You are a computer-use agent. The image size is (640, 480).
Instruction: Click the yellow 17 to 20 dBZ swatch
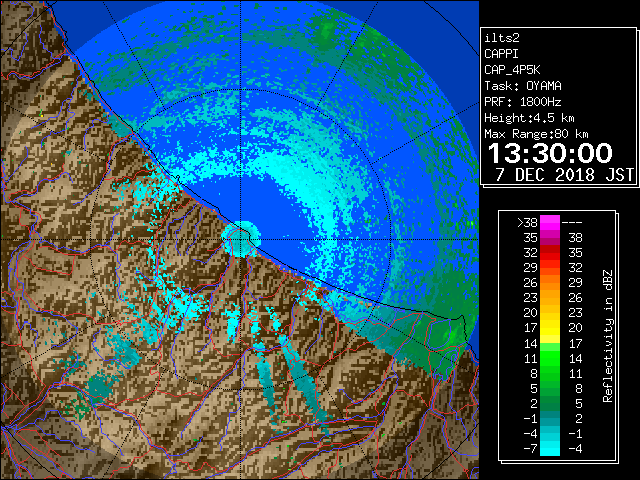point(550,328)
